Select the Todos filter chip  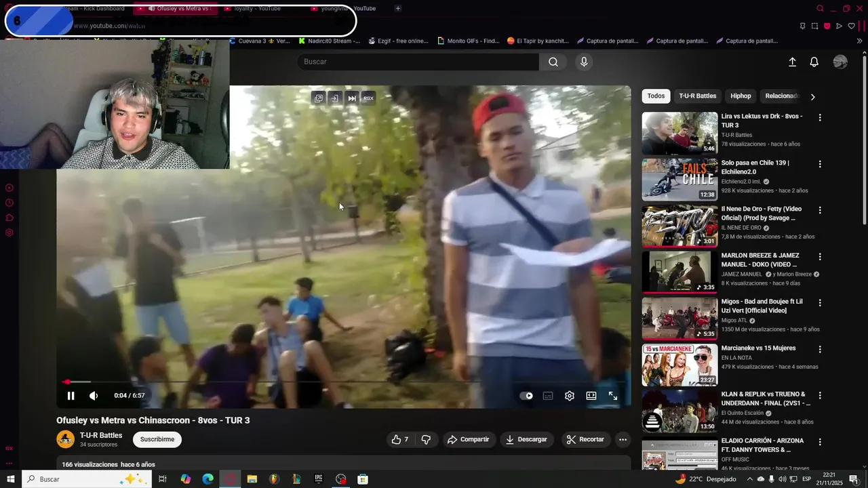tap(656, 96)
